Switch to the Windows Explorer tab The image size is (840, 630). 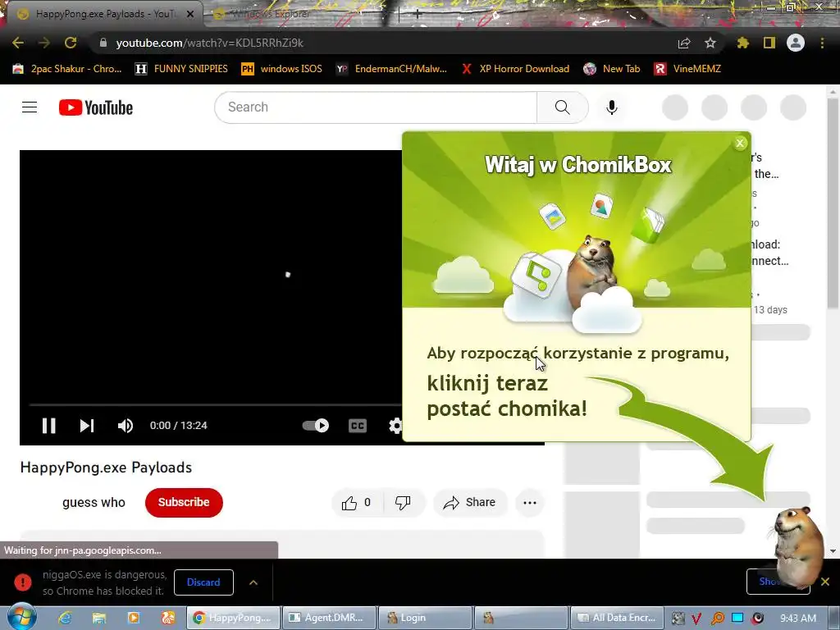[271, 14]
